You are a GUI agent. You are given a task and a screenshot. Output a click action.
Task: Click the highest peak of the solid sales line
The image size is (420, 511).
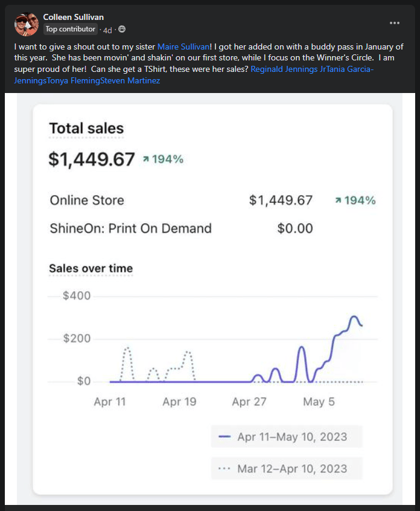click(354, 317)
